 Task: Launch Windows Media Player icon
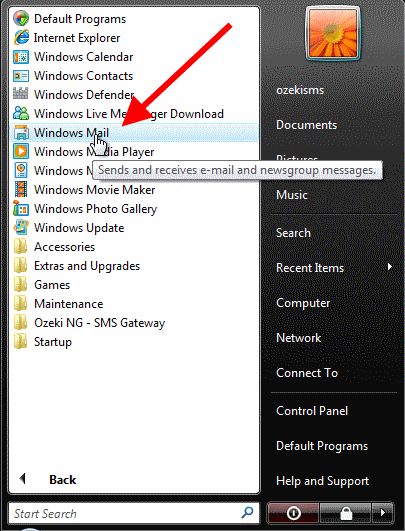coord(21,151)
